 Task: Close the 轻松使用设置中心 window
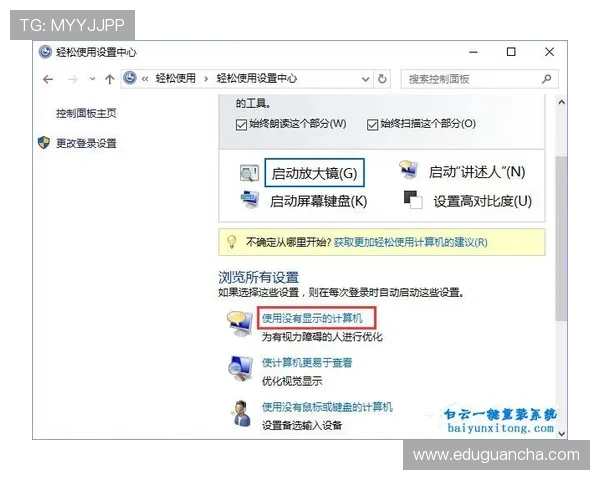(x=549, y=52)
